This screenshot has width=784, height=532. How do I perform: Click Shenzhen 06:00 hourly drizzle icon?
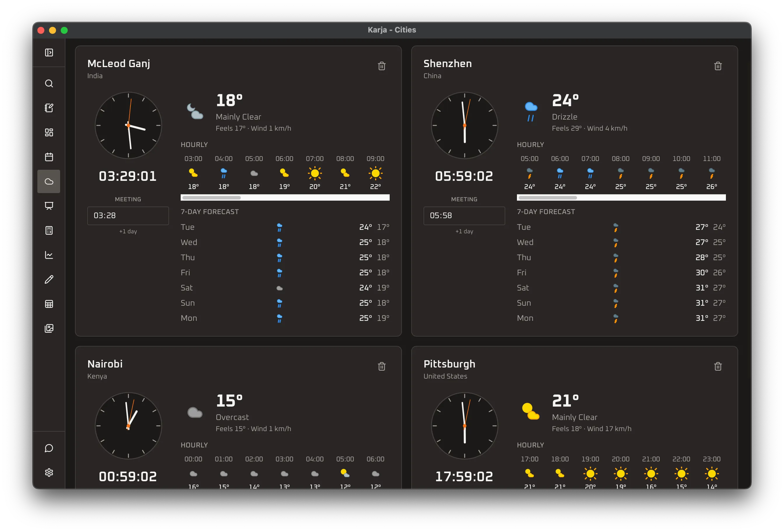coord(560,173)
